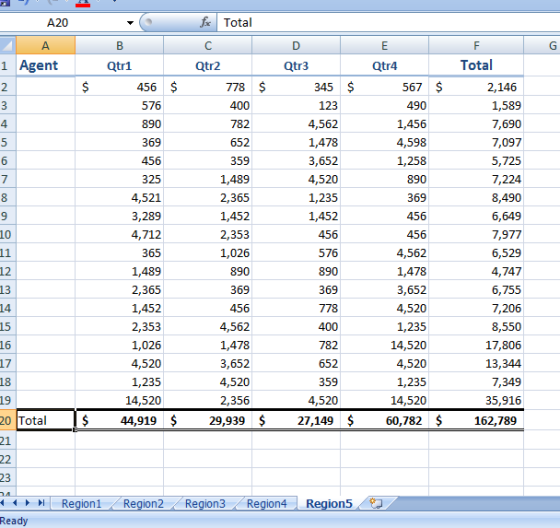The image size is (560, 528).
Task: Select the cell showing 123
Action: [x=296, y=105]
